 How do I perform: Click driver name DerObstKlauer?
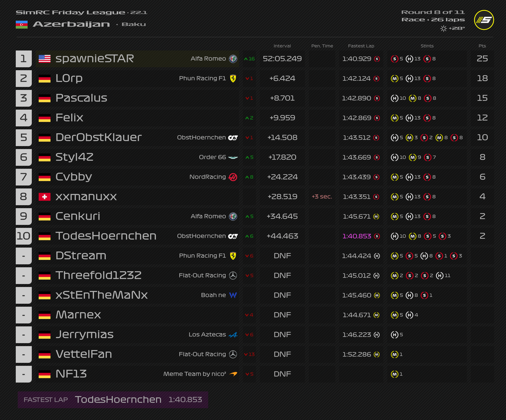point(99,137)
